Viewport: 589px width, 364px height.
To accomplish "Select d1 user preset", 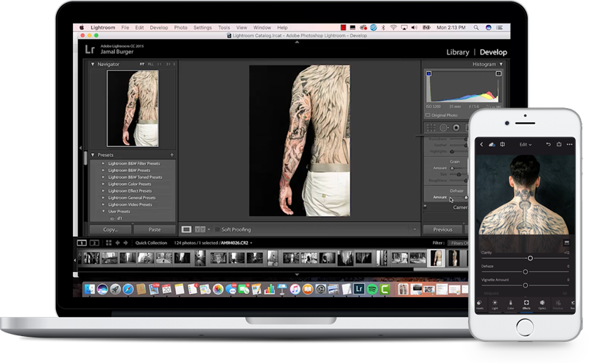I will 119,218.
